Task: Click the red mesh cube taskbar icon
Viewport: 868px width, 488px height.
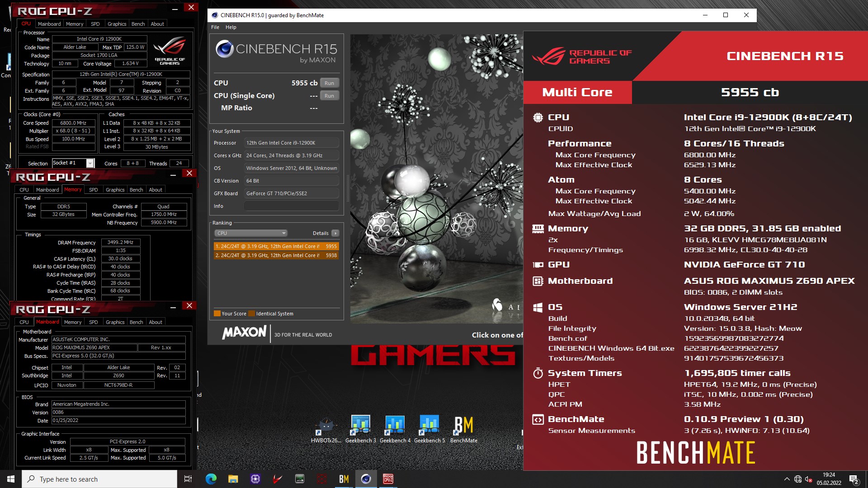Action: tap(322, 479)
